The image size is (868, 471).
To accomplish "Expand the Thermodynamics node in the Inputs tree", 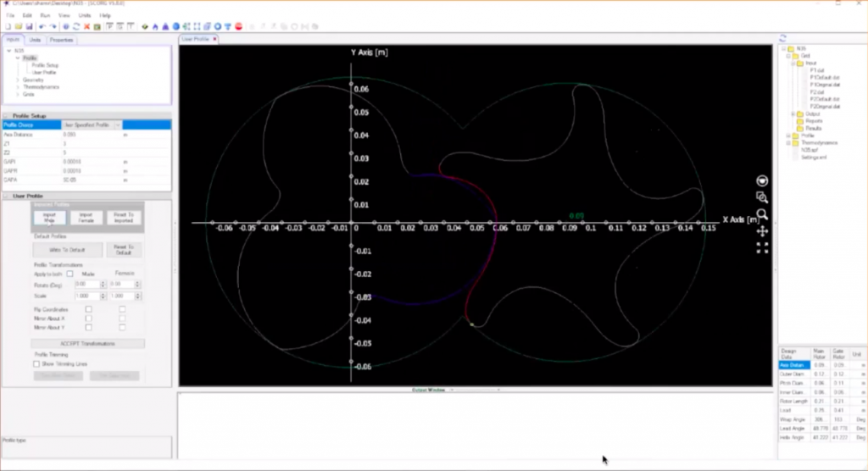I will 18,87.
